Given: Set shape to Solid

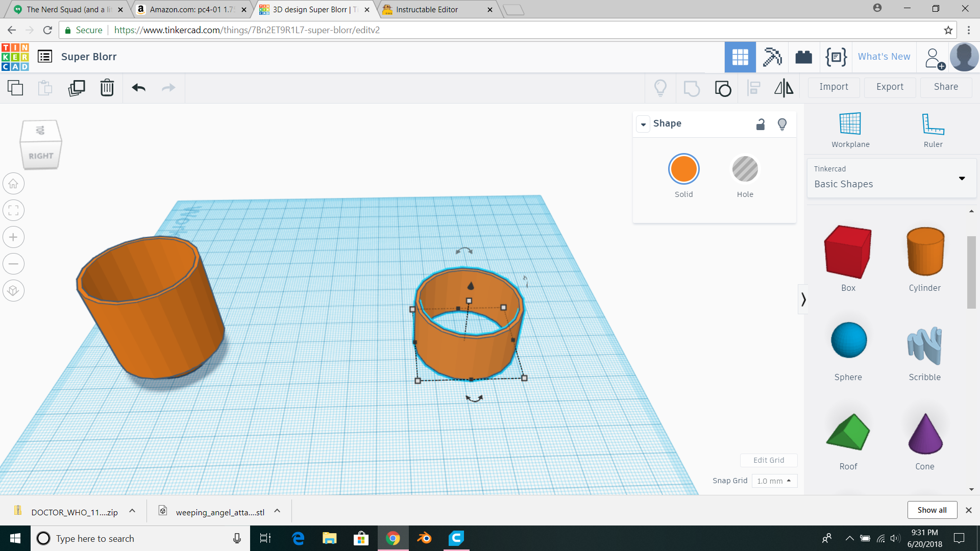Looking at the screenshot, I should point(683,169).
